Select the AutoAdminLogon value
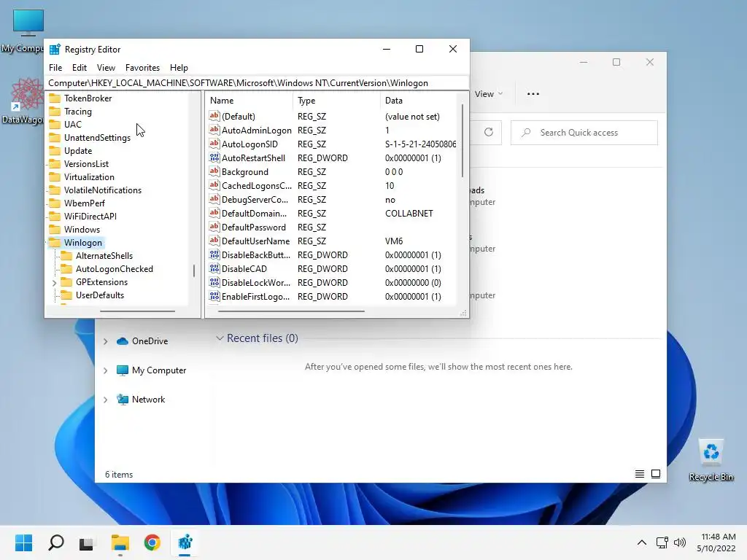The width and height of the screenshot is (747, 560). (256, 130)
